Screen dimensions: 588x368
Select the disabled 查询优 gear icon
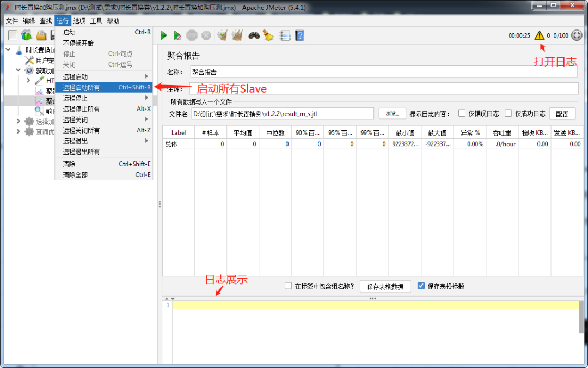29,131
